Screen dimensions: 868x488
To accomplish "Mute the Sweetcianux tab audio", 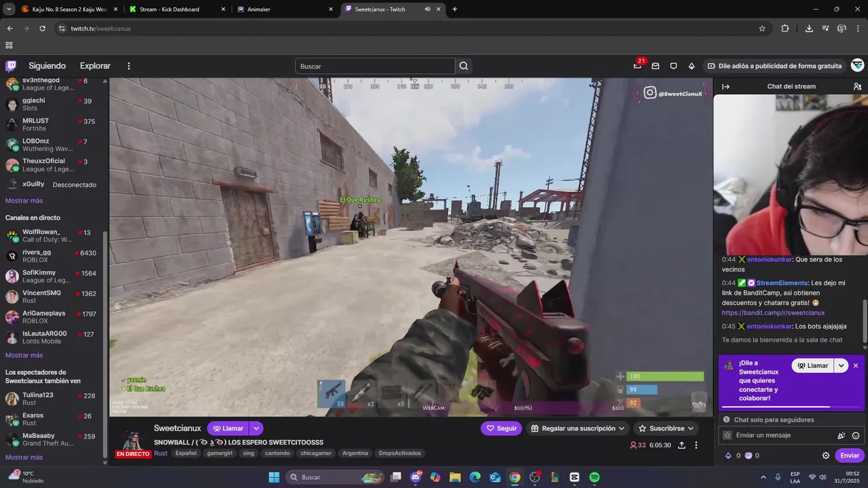I will [x=427, y=9].
